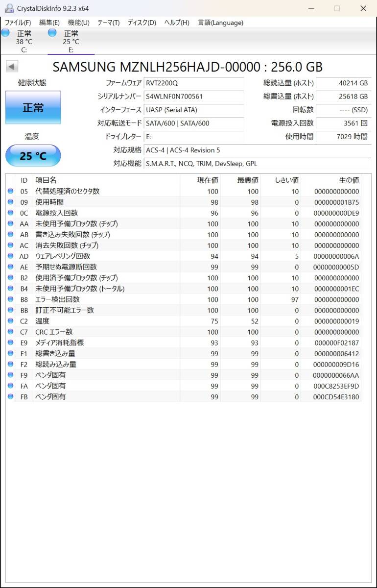Select the C: drive tab
This screenshot has height=588, width=377.
[x=24, y=41]
